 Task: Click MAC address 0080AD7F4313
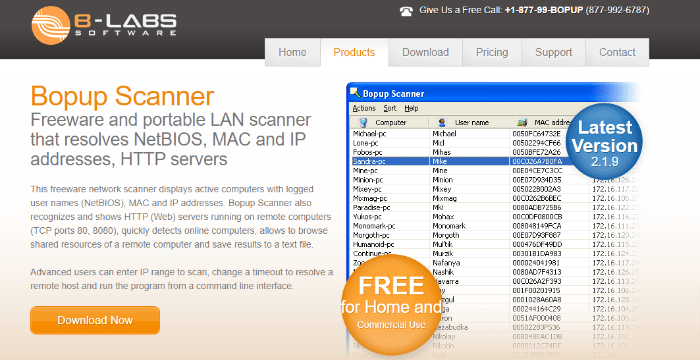536,272
